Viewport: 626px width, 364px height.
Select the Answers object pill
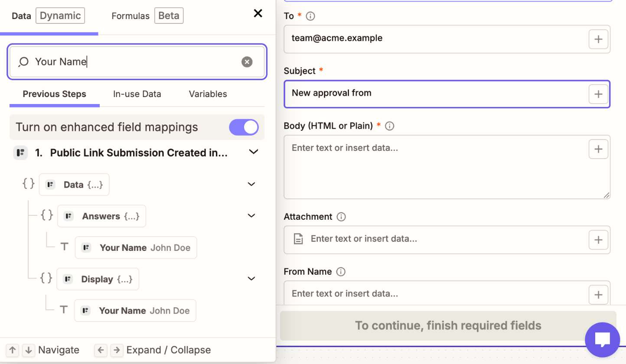pos(102,216)
